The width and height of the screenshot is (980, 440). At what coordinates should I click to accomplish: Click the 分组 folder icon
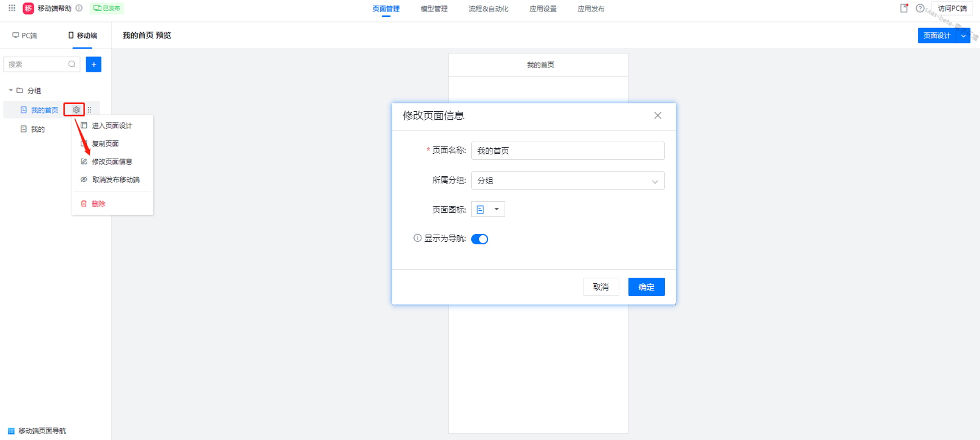click(x=20, y=91)
